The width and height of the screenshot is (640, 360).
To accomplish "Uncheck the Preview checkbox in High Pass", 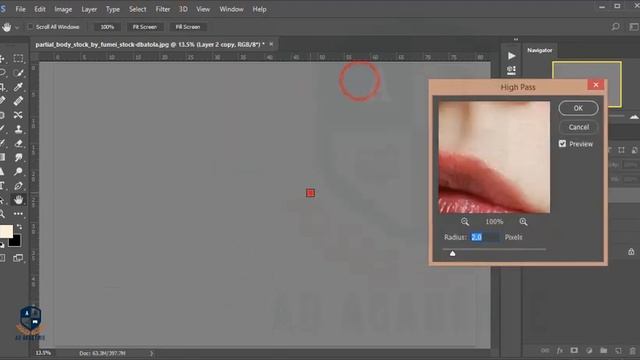I will 562,144.
